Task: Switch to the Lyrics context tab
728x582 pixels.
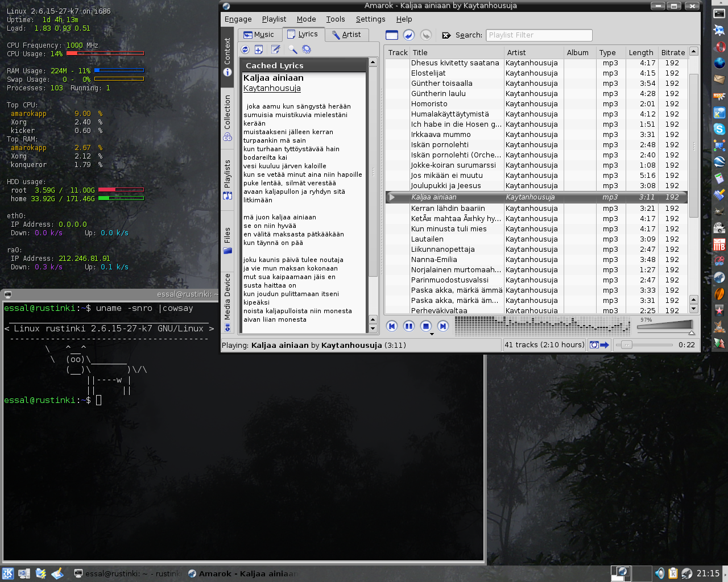Action: coord(303,34)
